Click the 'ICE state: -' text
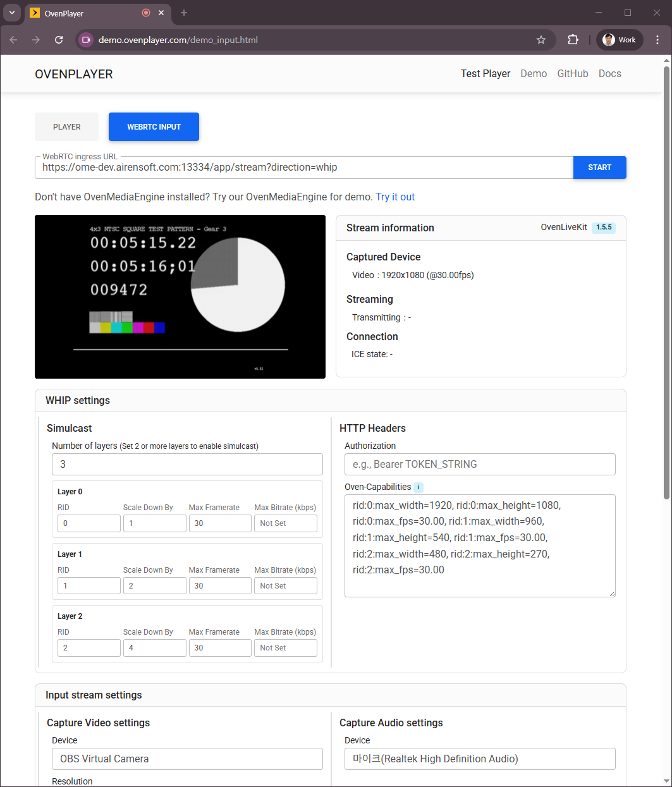This screenshot has width=672, height=787. point(372,354)
